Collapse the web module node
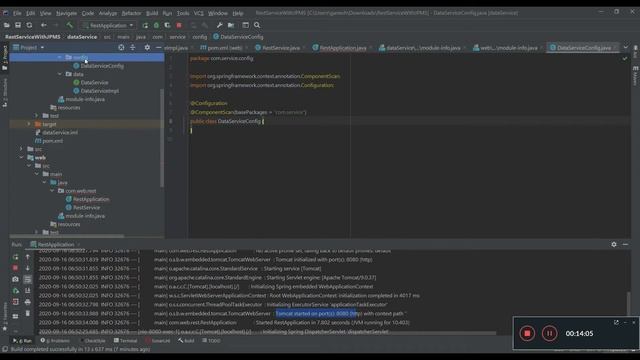Screen dimensions: 640x360 click(x=22, y=158)
